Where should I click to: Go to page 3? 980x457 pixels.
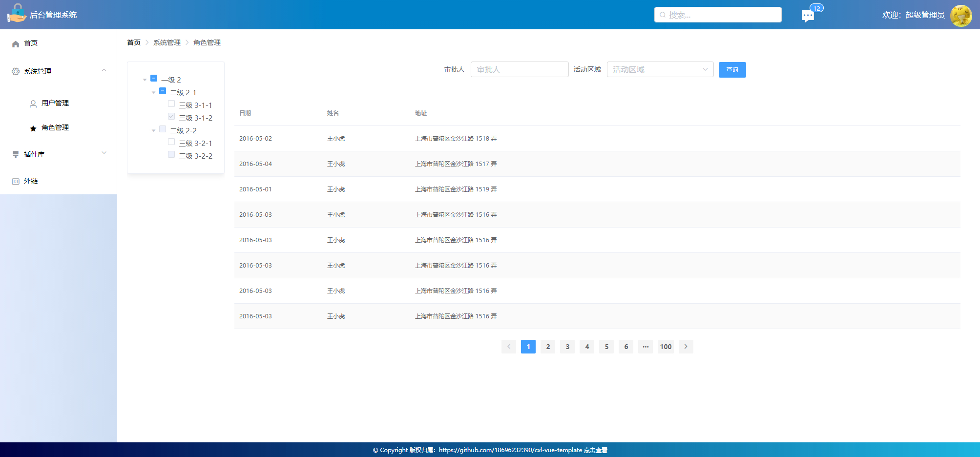(567, 347)
